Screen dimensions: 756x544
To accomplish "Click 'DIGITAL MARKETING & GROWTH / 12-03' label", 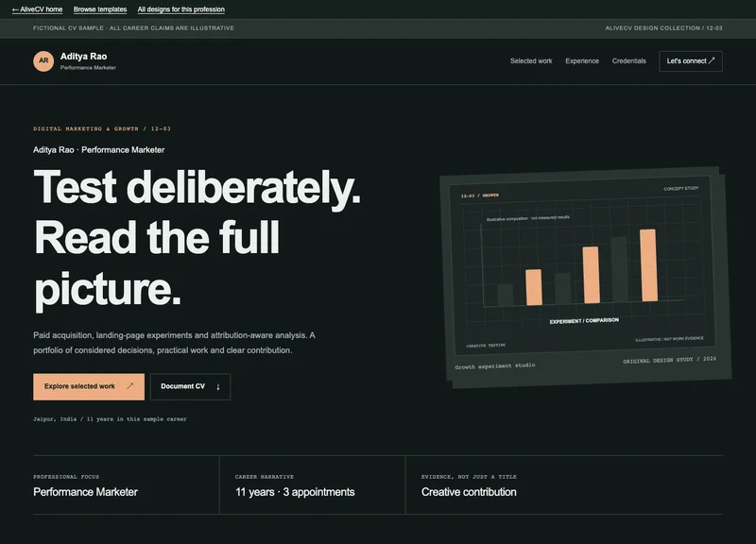I will [102, 128].
